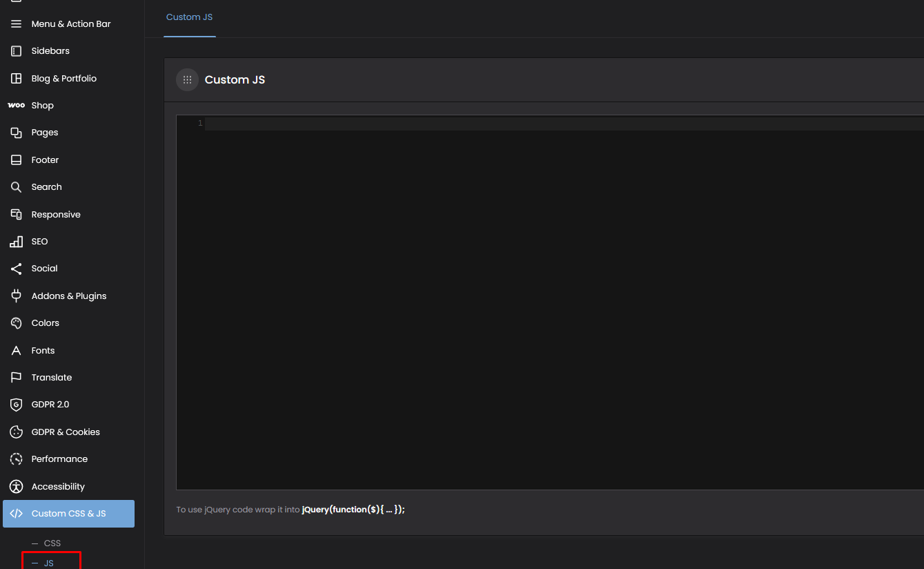Click the Social share icon
This screenshot has height=569, width=924.
pos(17,269)
